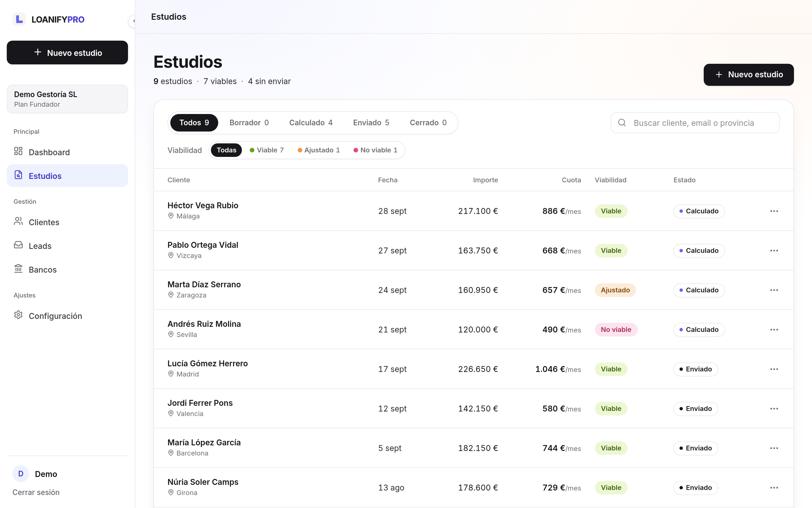Select the Todas viability filter
Screen dimensions: 812x508
click(226, 150)
